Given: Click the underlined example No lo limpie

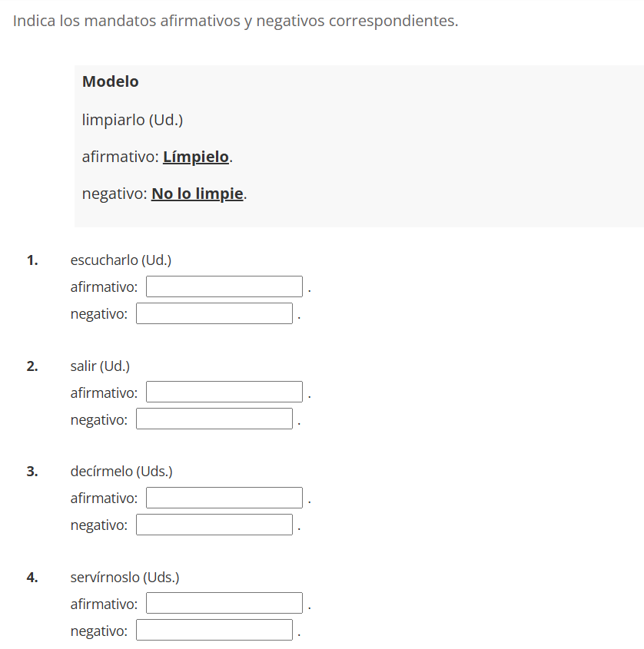Looking at the screenshot, I should [x=197, y=193].
